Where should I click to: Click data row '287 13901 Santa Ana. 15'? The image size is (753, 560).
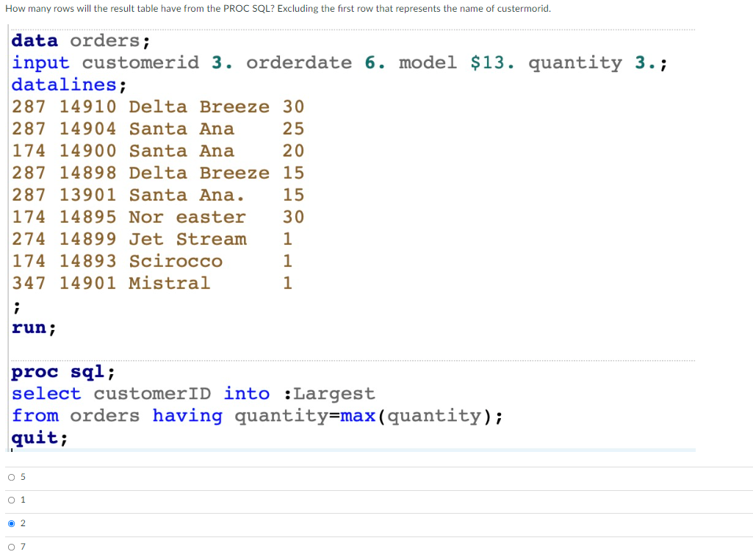(x=158, y=195)
